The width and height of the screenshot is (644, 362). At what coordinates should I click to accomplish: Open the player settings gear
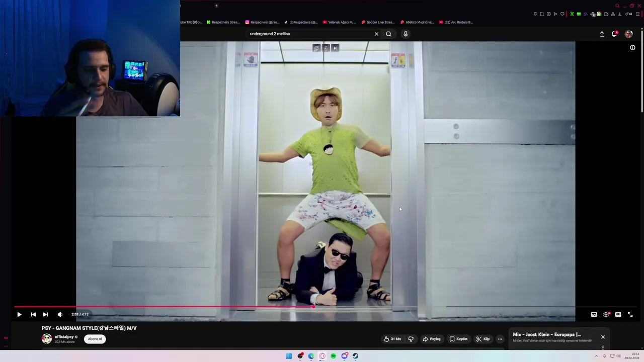point(606,314)
